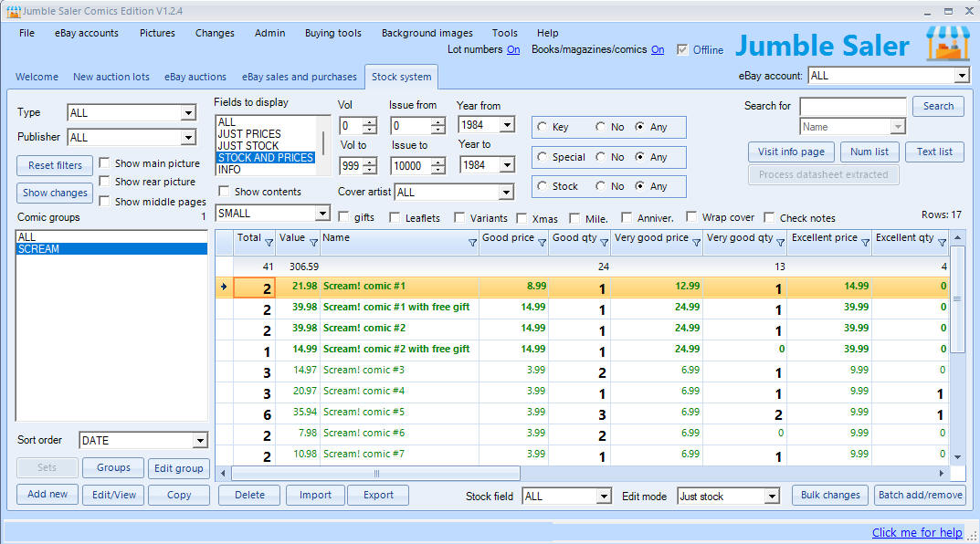
Task: Click row indicator arrow for Scream! comic #1
Action: (x=224, y=287)
